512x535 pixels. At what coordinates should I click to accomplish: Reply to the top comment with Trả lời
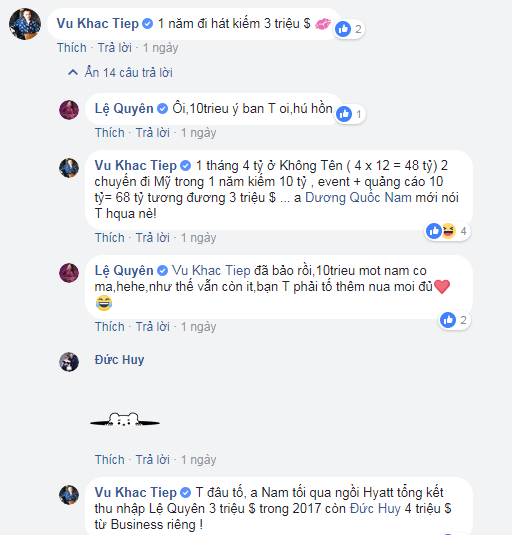(x=115, y=47)
